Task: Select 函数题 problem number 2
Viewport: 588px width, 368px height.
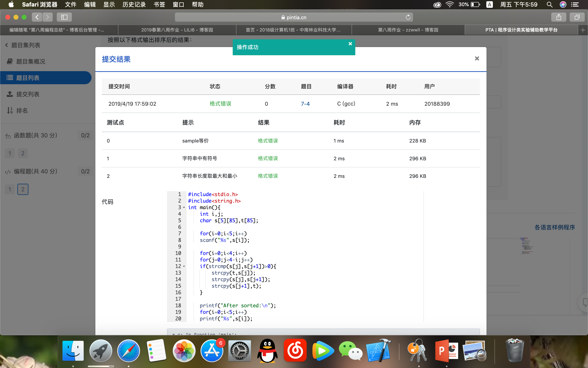Action: pos(23,153)
